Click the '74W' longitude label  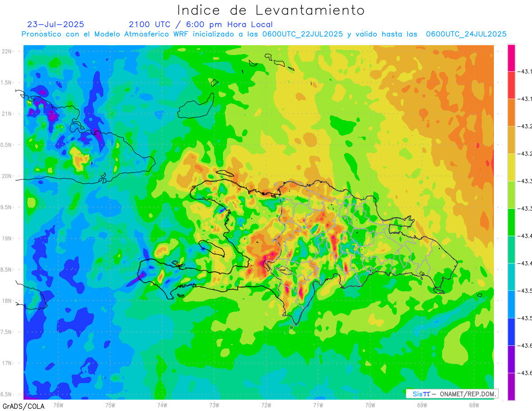(162, 405)
